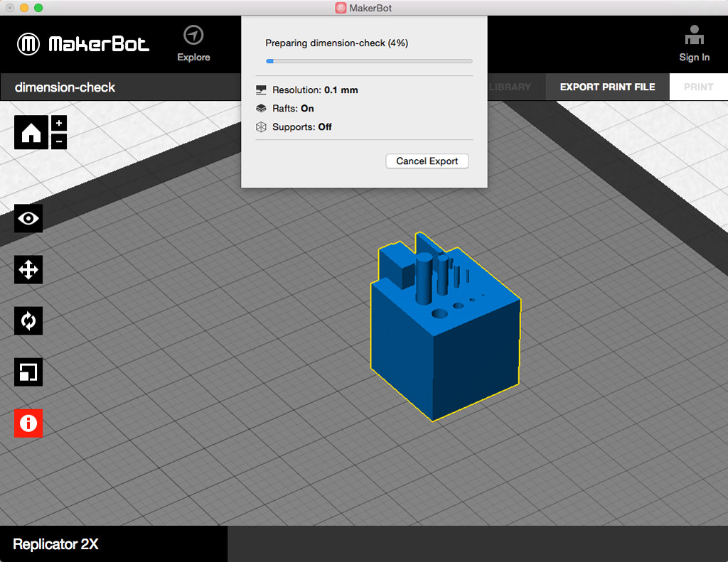The height and width of the screenshot is (562, 728).
Task: Click the Replicator 2X printer label
Action: click(55, 544)
